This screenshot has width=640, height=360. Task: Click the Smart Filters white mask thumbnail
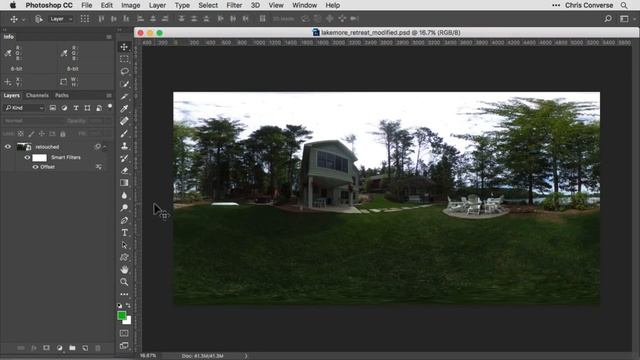pyautogui.click(x=40, y=158)
